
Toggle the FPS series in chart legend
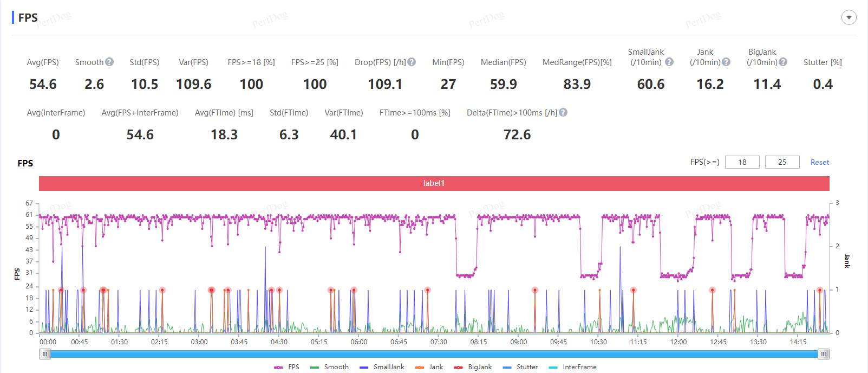click(287, 367)
